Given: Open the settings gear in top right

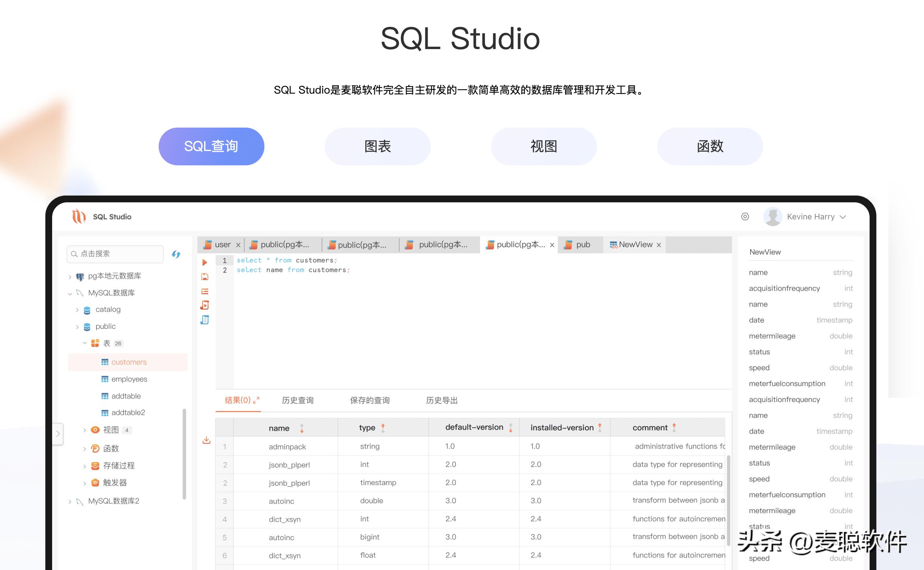Looking at the screenshot, I should [745, 217].
